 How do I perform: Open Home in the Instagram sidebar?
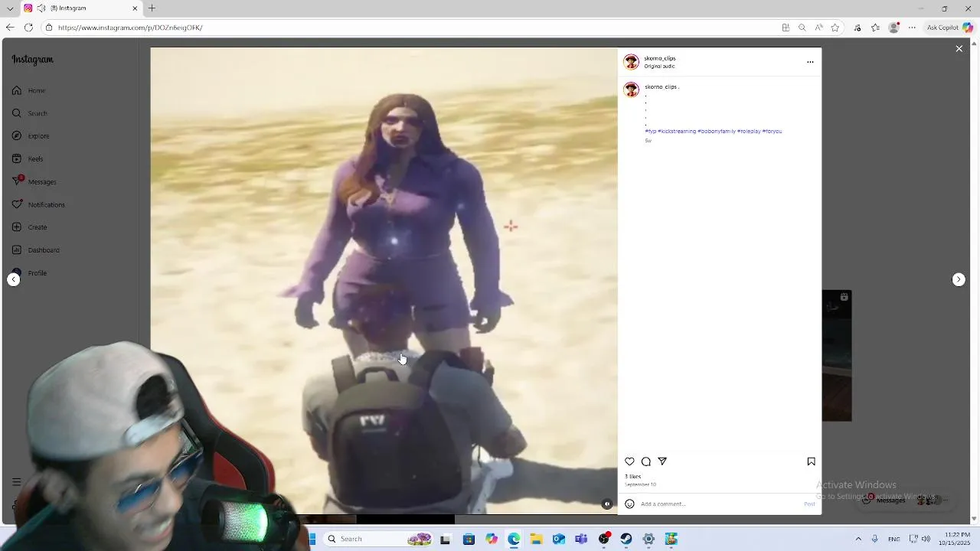(29, 90)
